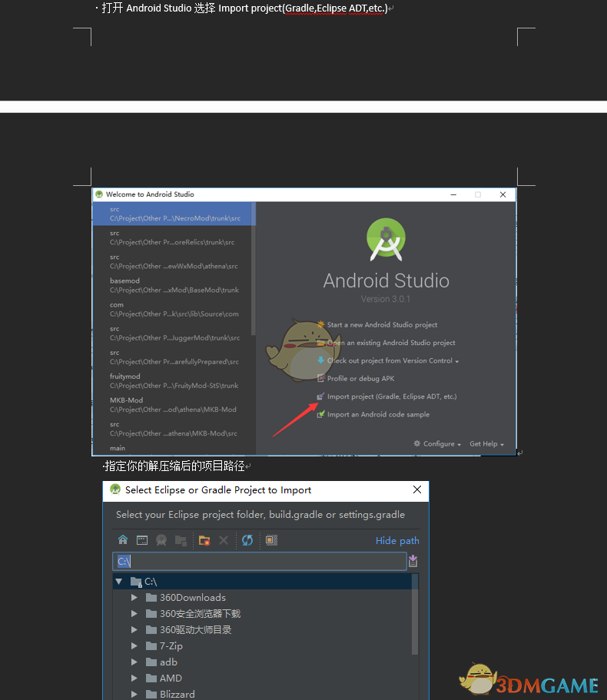607x700 pixels.
Task: Click the 7-Zip folder icon
Action: [151, 645]
